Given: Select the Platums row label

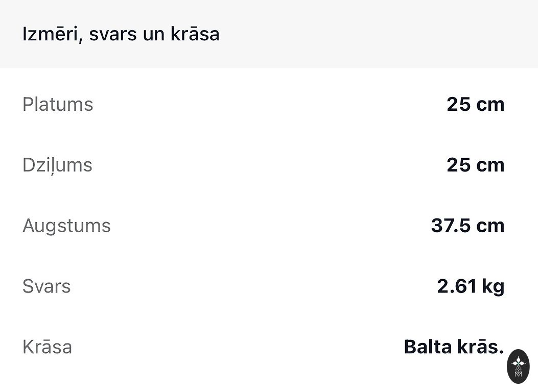Looking at the screenshot, I should click(x=58, y=104).
